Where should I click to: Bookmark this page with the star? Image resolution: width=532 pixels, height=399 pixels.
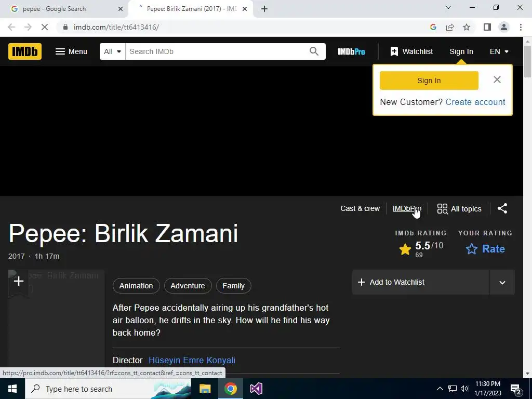467,27
